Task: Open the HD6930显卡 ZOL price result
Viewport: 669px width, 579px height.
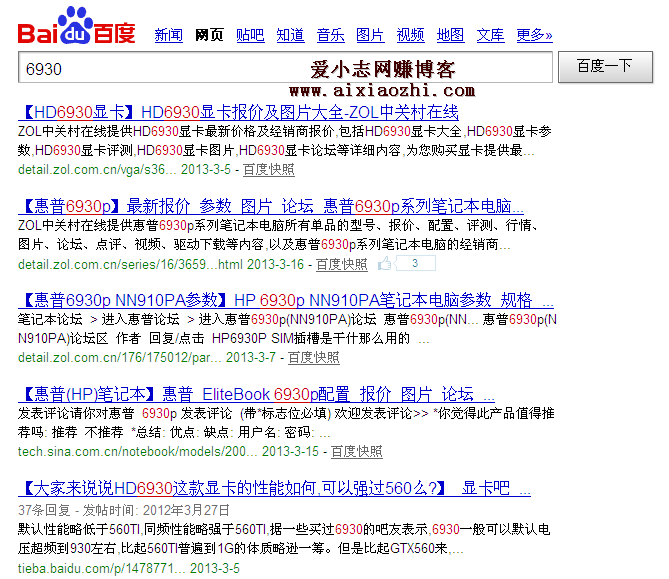Action: 238,112
